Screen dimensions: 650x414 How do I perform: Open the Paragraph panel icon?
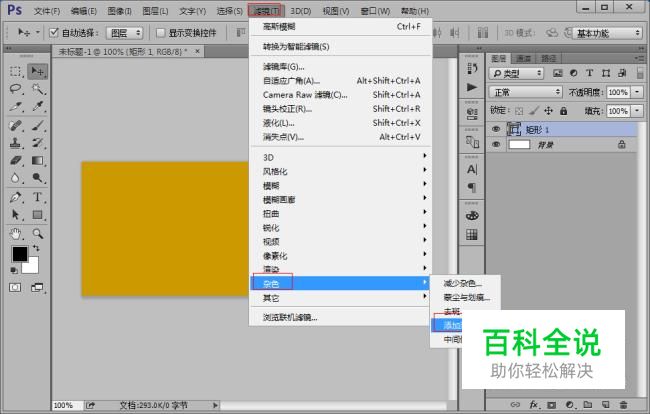472,187
